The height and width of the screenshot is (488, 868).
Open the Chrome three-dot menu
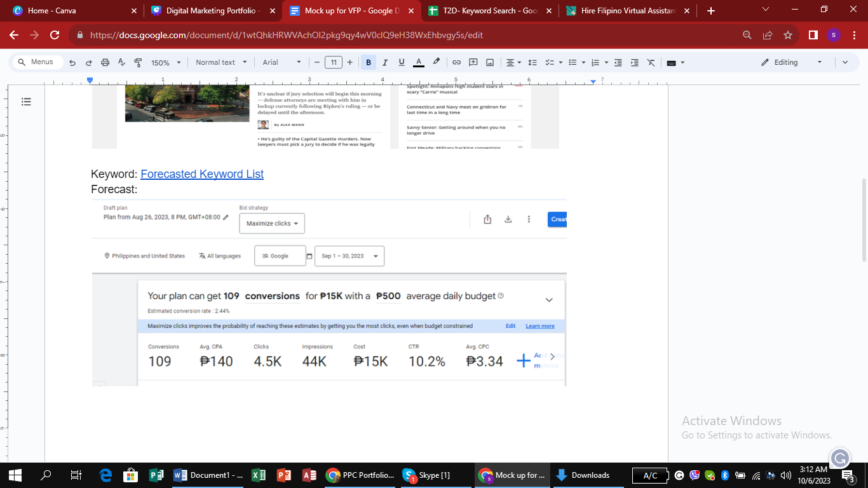[x=853, y=36]
